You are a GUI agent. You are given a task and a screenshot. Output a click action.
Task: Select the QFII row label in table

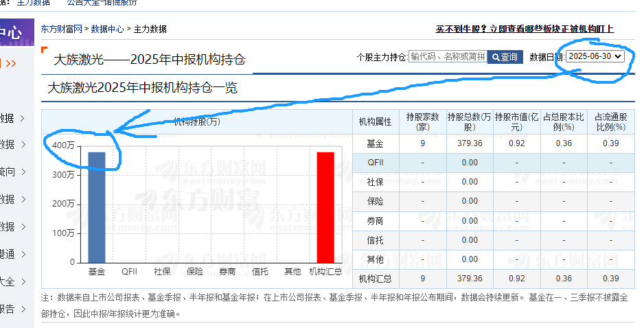pos(376,163)
